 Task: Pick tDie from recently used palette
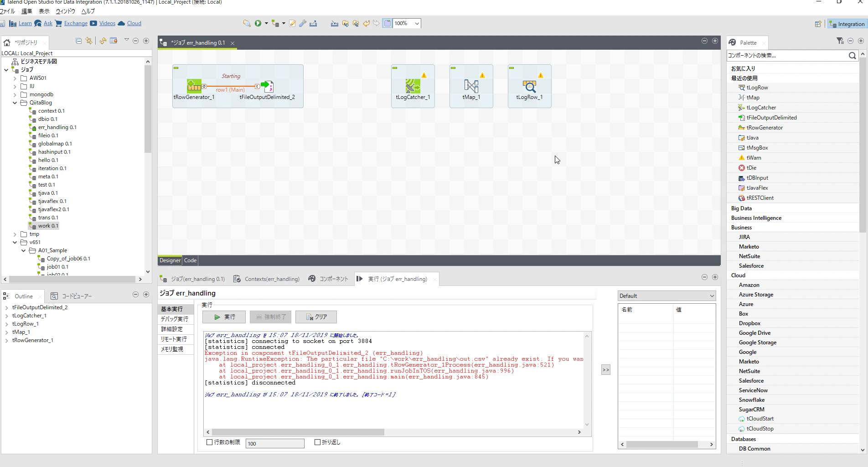point(751,168)
